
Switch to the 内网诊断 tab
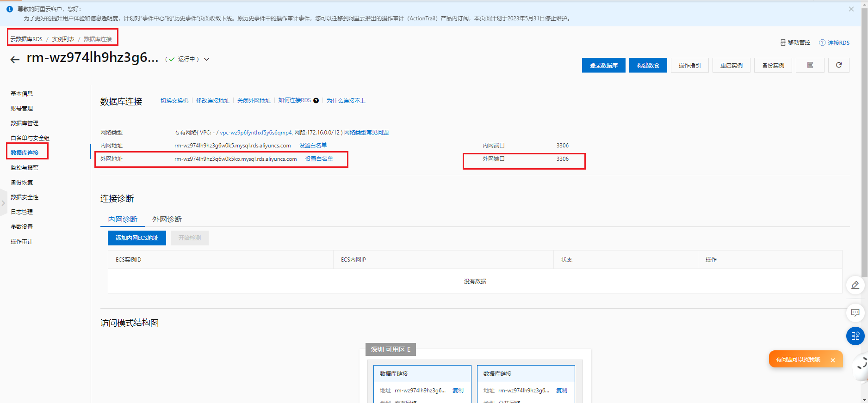click(x=123, y=219)
